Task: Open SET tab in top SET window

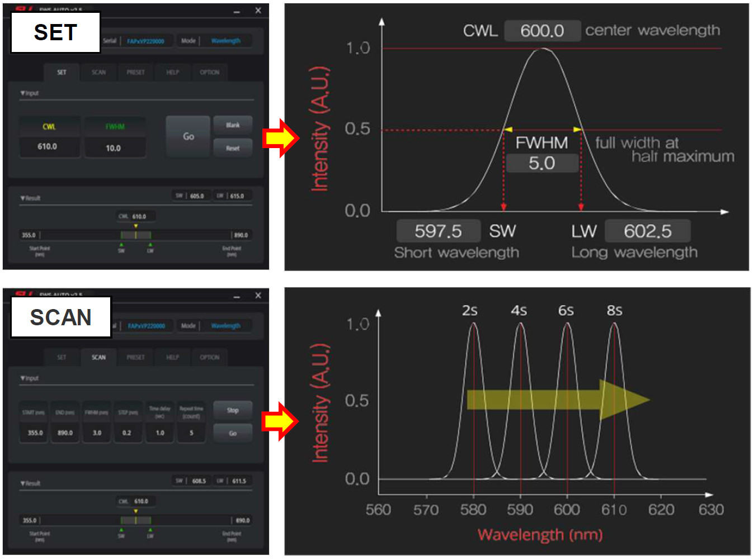Action: tap(62, 72)
